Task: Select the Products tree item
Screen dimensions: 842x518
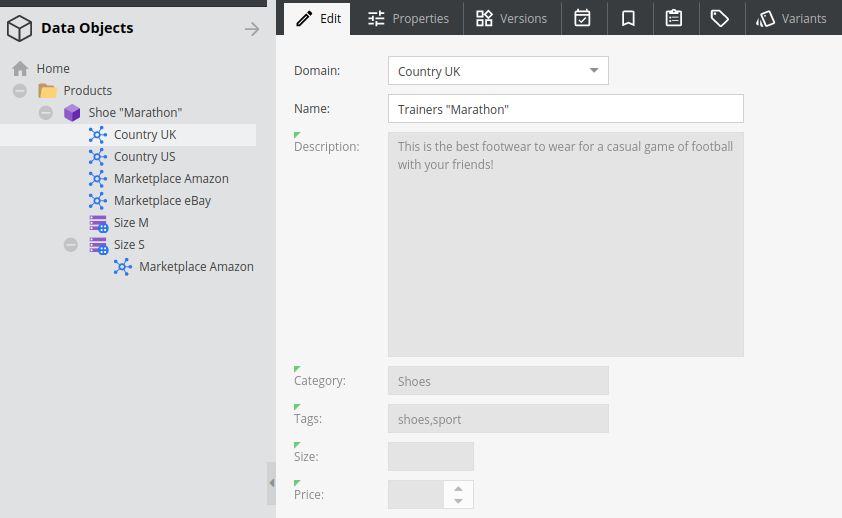Action: coord(88,91)
